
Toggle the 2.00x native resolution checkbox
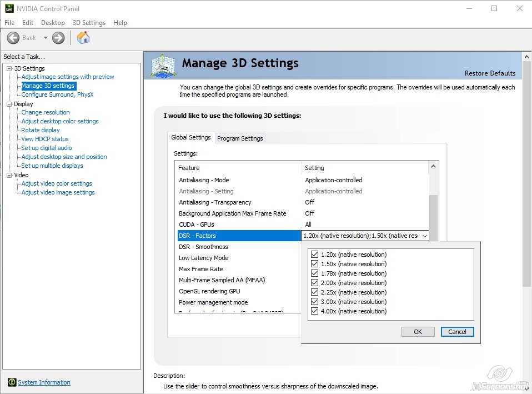(314, 283)
